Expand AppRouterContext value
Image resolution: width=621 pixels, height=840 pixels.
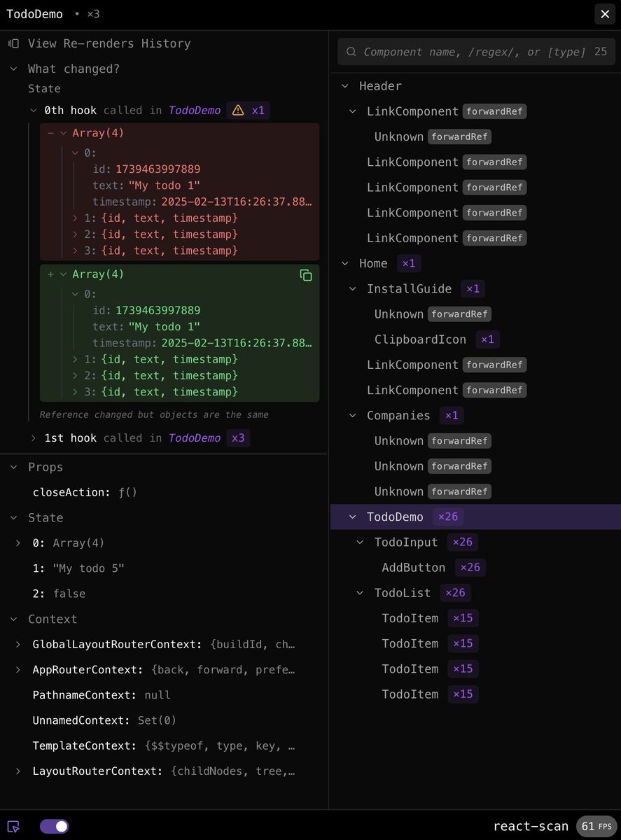[x=18, y=669]
